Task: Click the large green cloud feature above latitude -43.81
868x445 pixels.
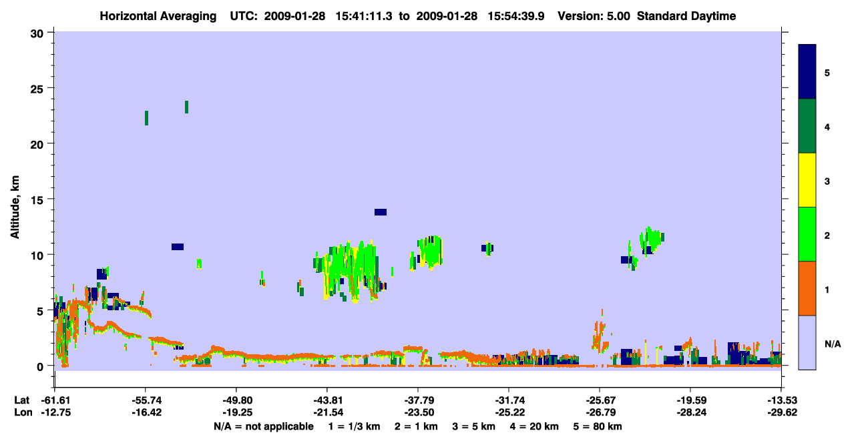Action: click(351, 270)
